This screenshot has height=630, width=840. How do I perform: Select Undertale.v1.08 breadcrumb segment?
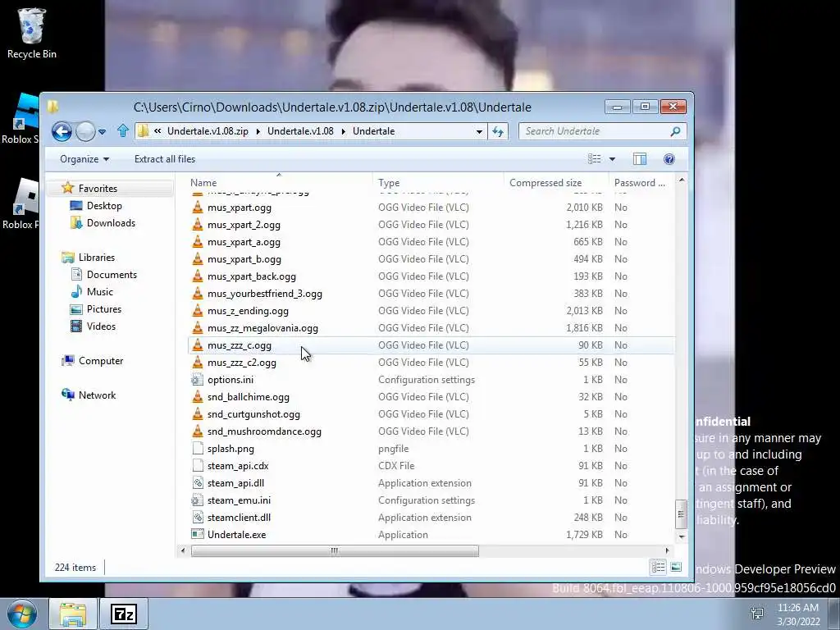click(x=300, y=131)
